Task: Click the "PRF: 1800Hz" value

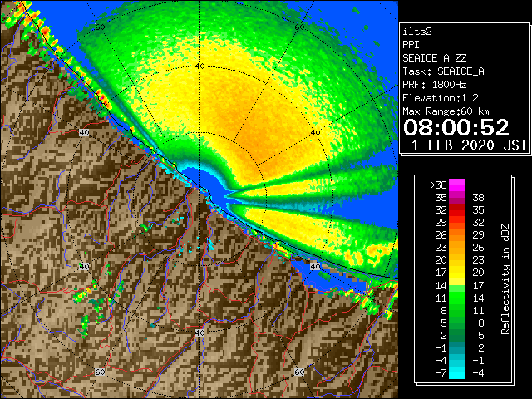Action: click(435, 85)
